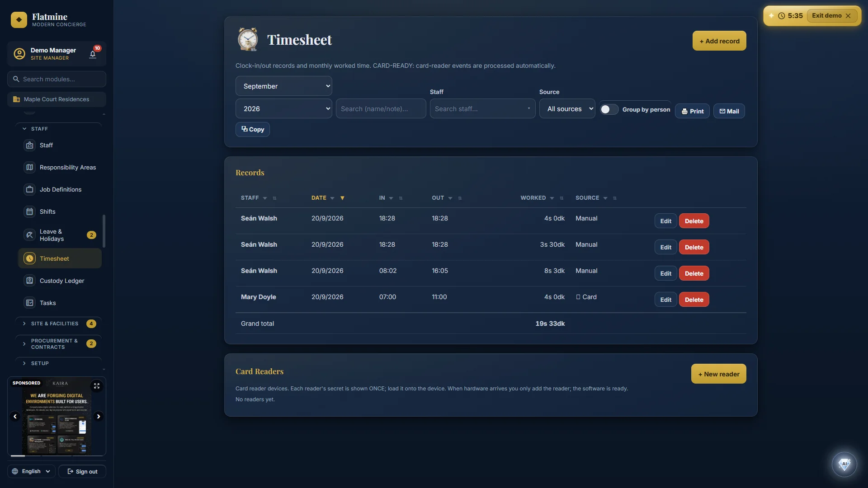Click the sidebar navigation scrollbar
This screenshot has height=488, width=868.
(x=104, y=231)
